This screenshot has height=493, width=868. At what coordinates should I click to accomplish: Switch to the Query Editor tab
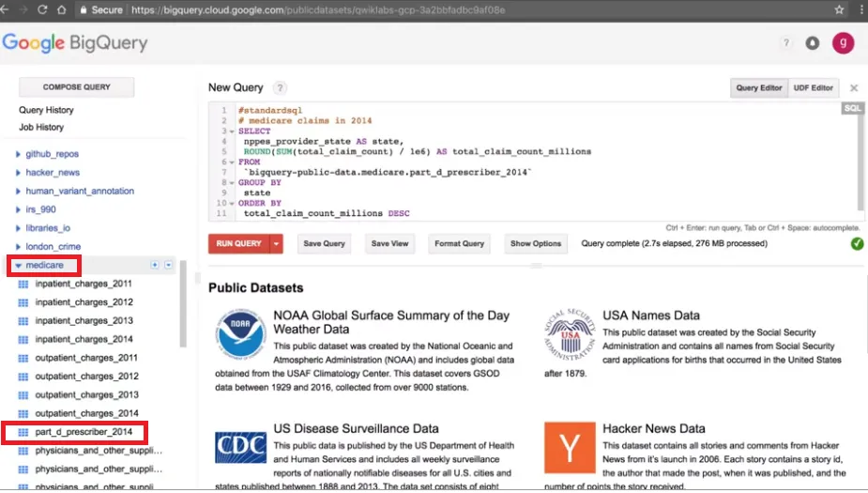(759, 87)
